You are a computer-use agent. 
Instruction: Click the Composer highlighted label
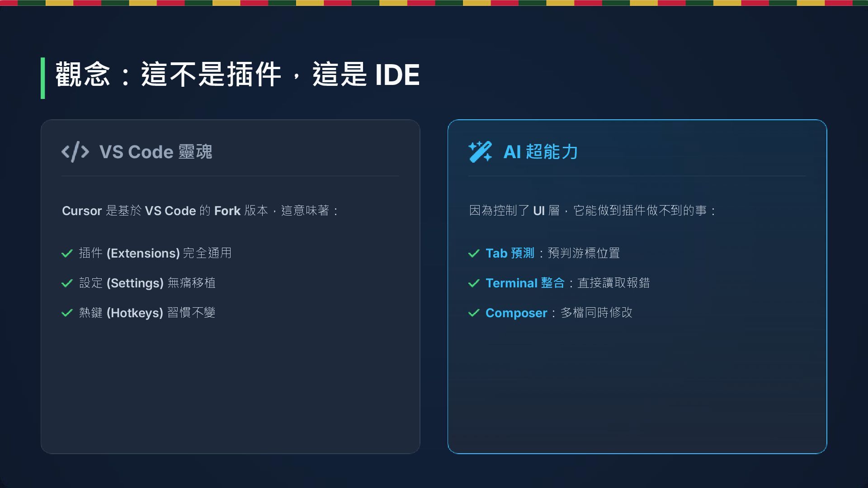(x=516, y=313)
